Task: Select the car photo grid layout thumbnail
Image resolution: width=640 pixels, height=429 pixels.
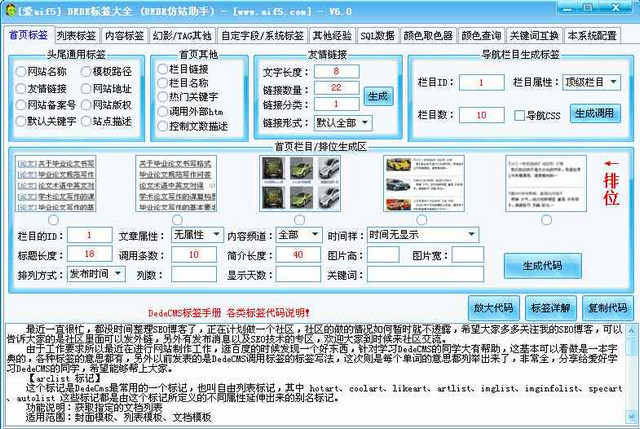Action: point(297,183)
